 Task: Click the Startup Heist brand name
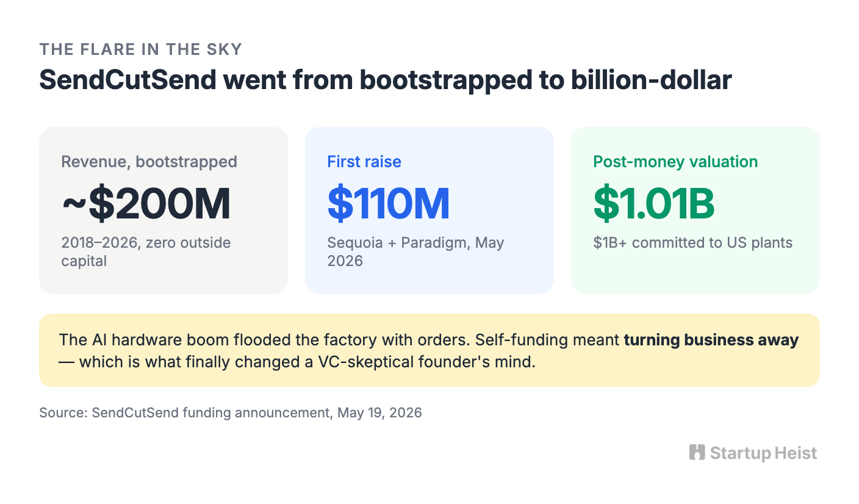tap(763, 453)
